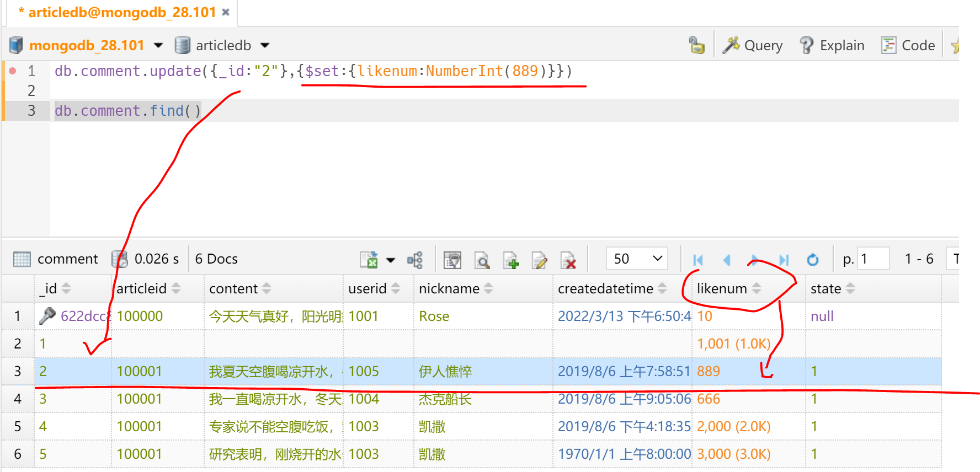Open the tree view icon in results toolbar
This screenshot has width=980, height=472.
[x=414, y=260]
